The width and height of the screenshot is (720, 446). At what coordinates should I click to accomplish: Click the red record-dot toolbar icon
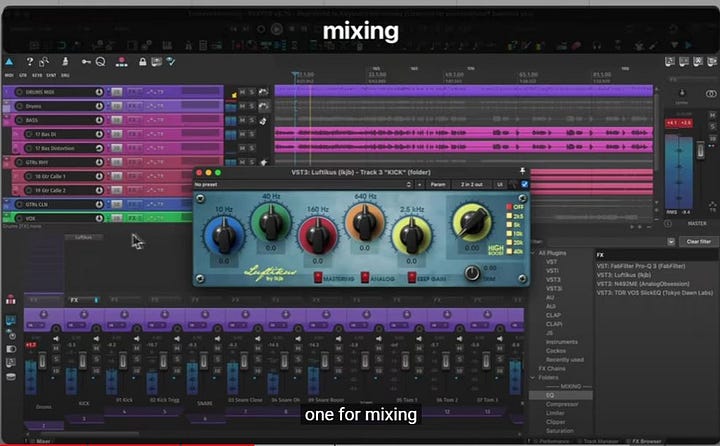(122, 62)
